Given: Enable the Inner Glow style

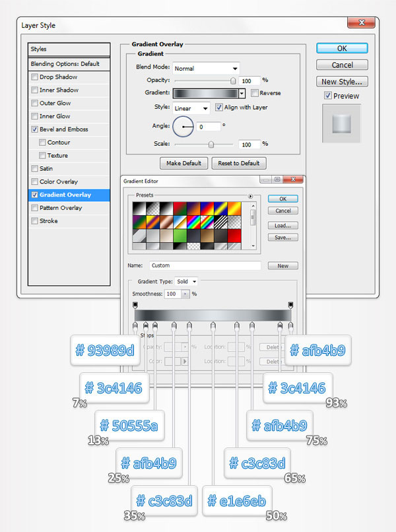Looking at the screenshot, I should [34, 116].
